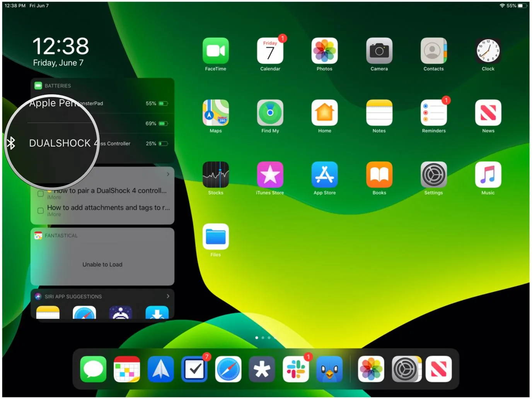Open the Files app

pos(215,236)
